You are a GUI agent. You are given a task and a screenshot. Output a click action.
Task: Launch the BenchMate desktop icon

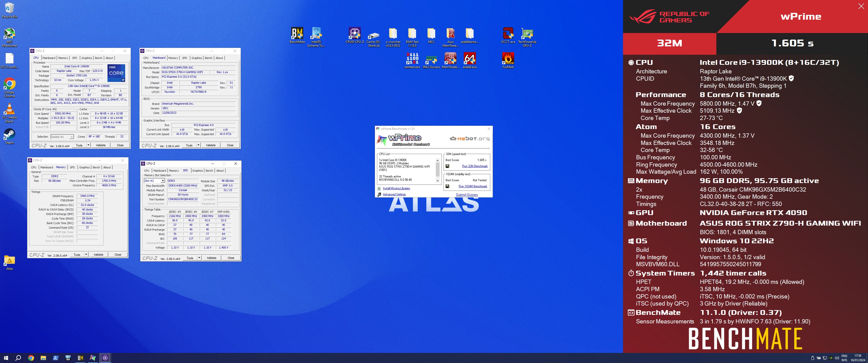(x=297, y=35)
